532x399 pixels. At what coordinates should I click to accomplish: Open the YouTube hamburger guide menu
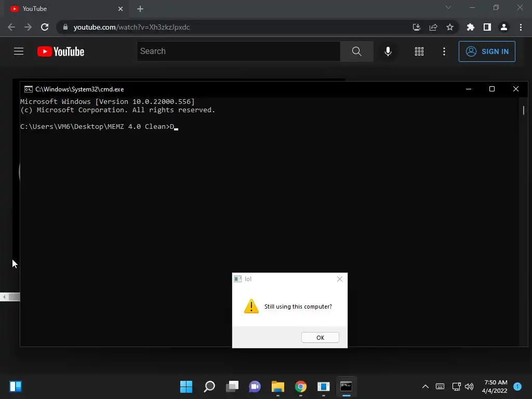tap(19, 51)
